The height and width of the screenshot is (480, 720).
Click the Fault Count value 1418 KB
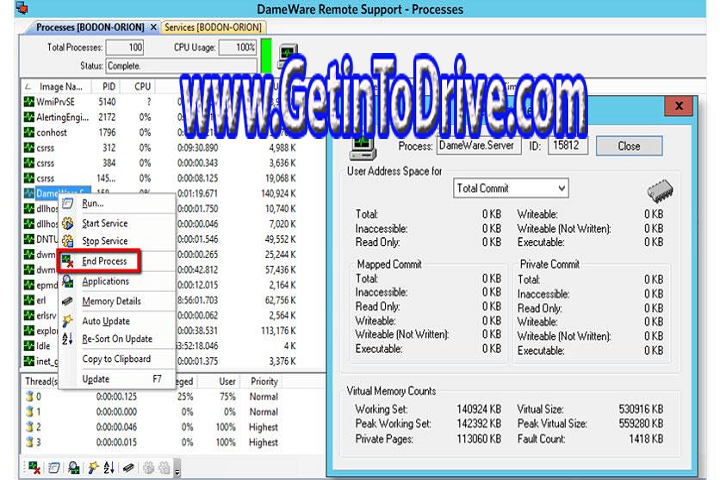646,439
